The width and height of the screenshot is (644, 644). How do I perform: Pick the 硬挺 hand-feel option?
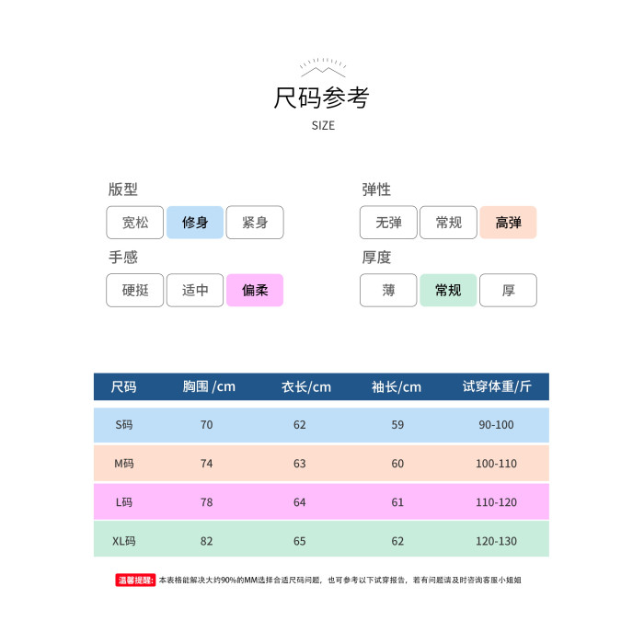click(x=135, y=291)
